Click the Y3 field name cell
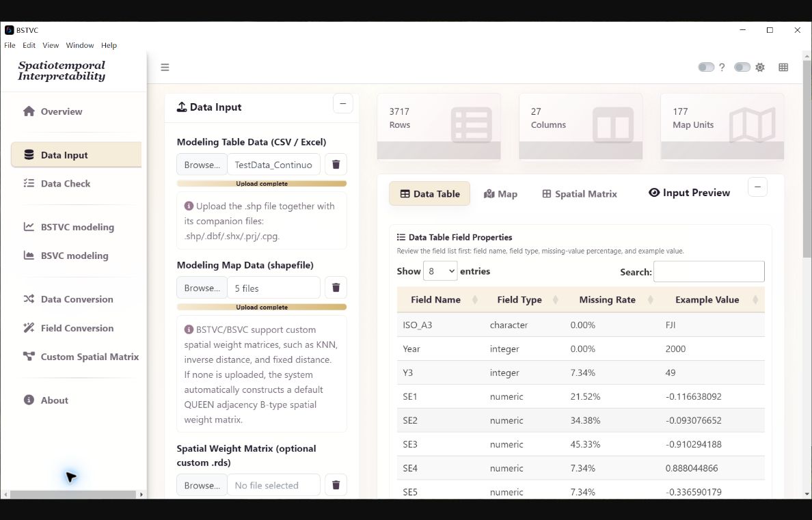The height and width of the screenshot is (520, 812). pos(441,372)
